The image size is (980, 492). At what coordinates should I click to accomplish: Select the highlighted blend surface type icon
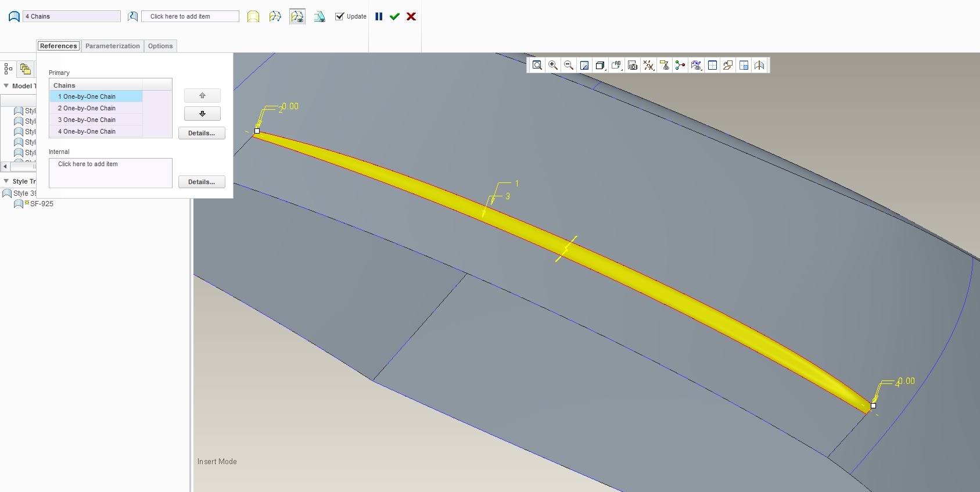coord(297,16)
